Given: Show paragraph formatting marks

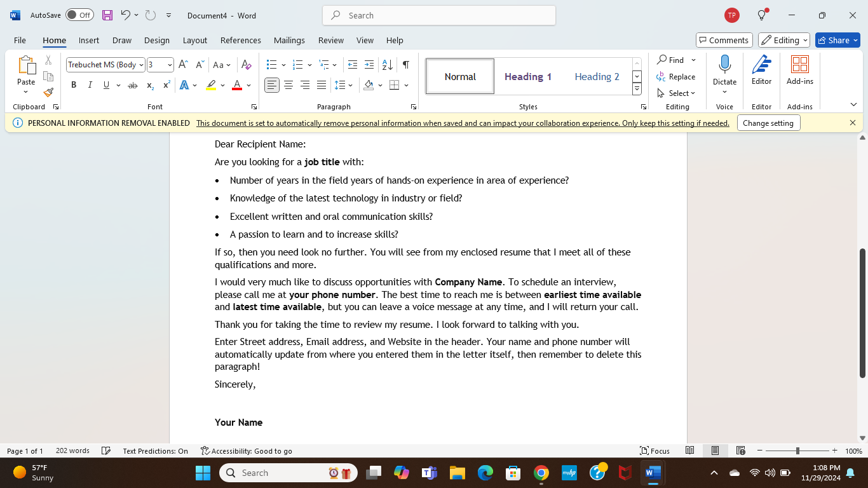Looking at the screenshot, I should [405, 64].
